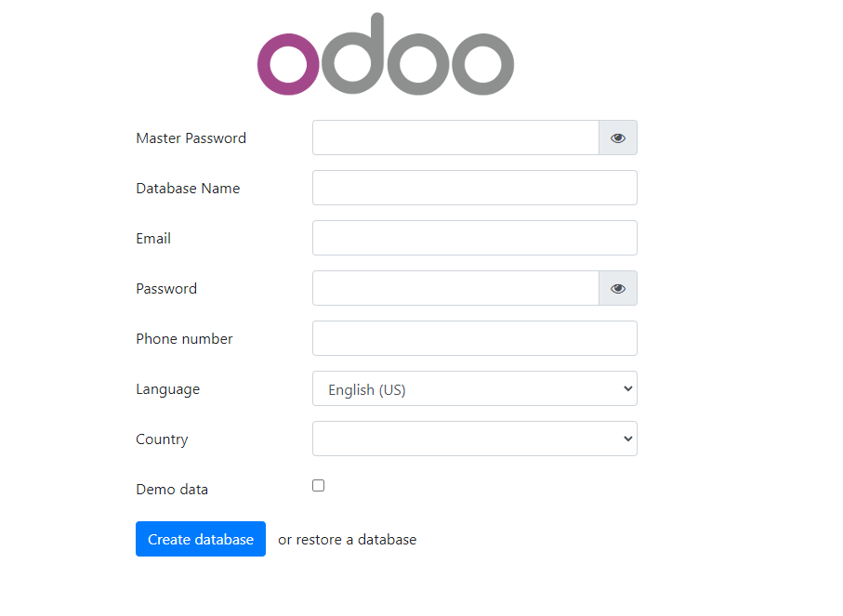843x616 pixels.
Task: Expand the Country dropdown
Action: click(474, 439)
